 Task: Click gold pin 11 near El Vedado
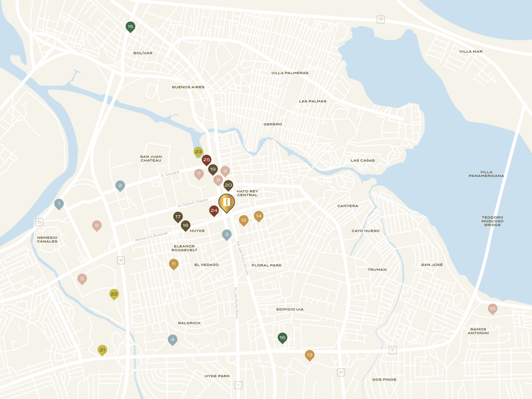point(174,264)
